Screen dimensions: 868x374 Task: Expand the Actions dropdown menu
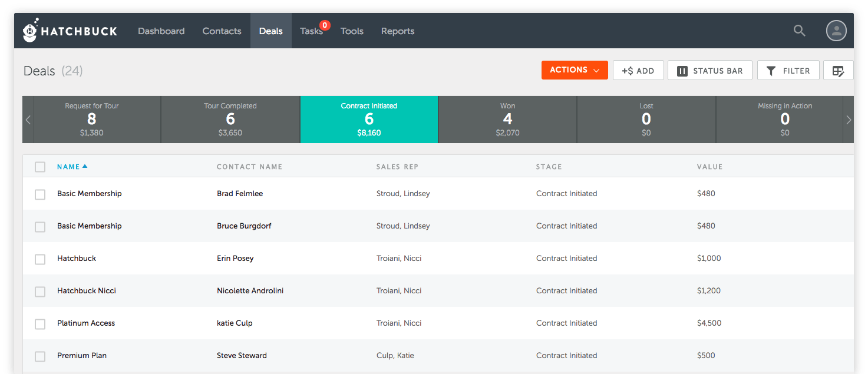coord(575,70)
